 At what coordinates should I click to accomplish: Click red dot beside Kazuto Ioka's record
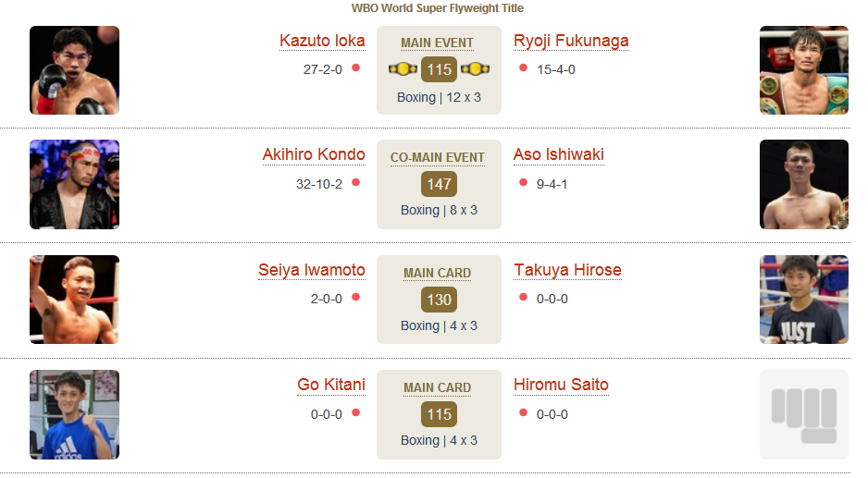(356, 67)
